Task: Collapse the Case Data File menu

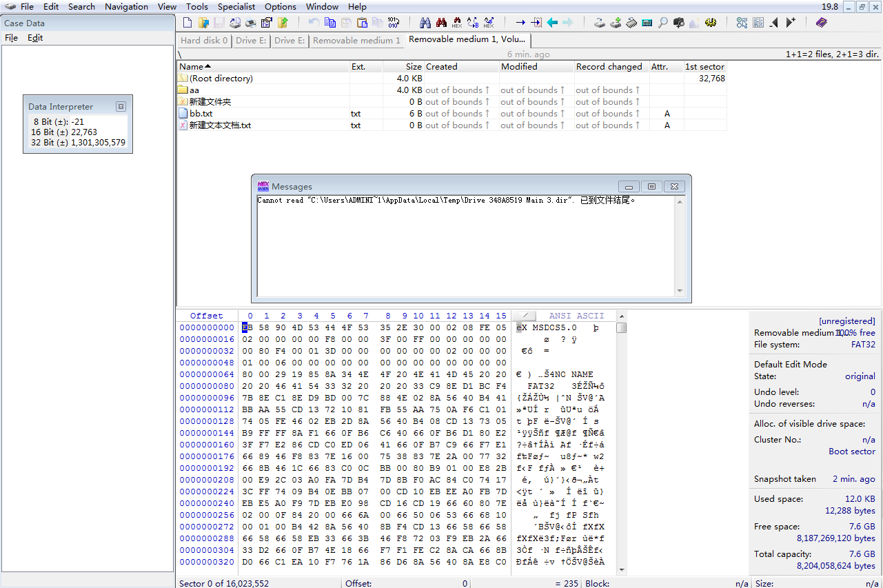Action: point(11,38)
